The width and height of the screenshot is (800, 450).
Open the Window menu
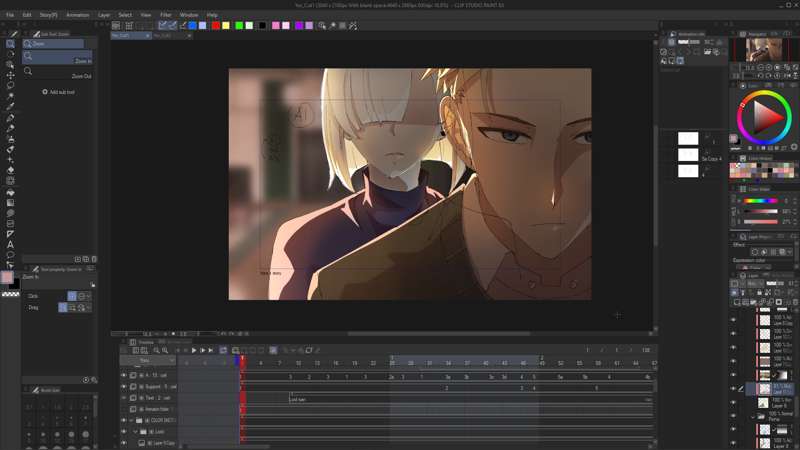tap(189, 15)
